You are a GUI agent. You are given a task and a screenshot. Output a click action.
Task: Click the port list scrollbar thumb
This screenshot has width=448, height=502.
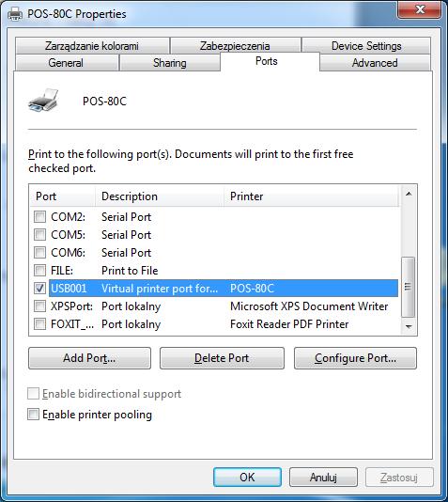coord(408,287)
